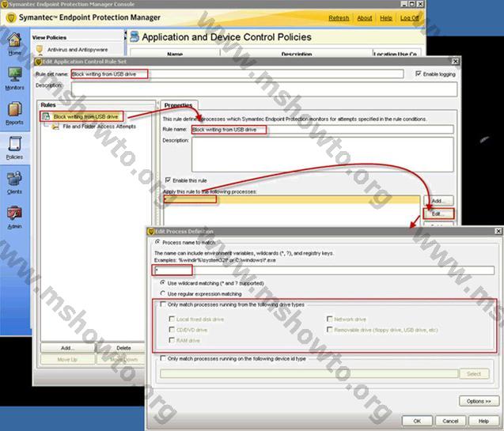Select Use wildcard matching option
The width and height of the screenshot is (504, 431).
[x=163, y=282]
